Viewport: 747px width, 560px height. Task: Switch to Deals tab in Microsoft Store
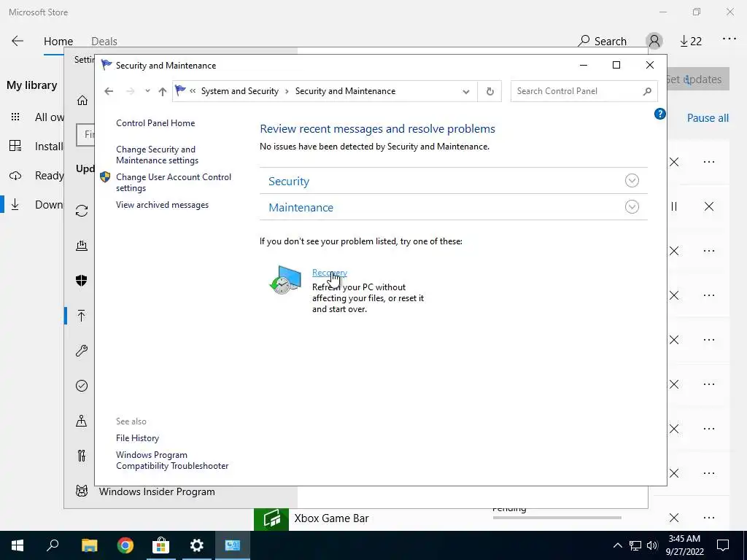(104, 42)
